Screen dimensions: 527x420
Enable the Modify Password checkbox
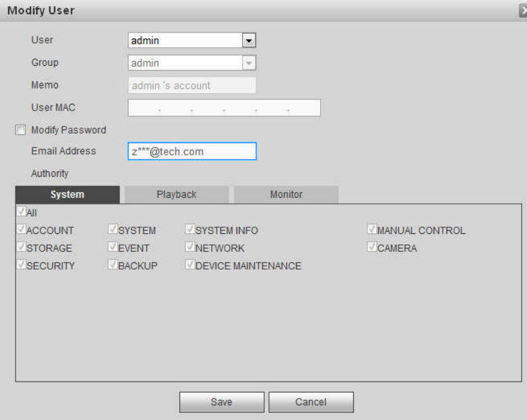pyautogui.click(x=20, y=130)
